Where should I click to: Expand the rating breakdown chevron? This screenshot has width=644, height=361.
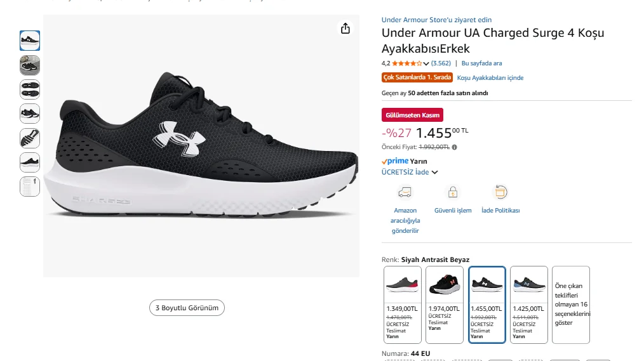(x=426, y=63)
